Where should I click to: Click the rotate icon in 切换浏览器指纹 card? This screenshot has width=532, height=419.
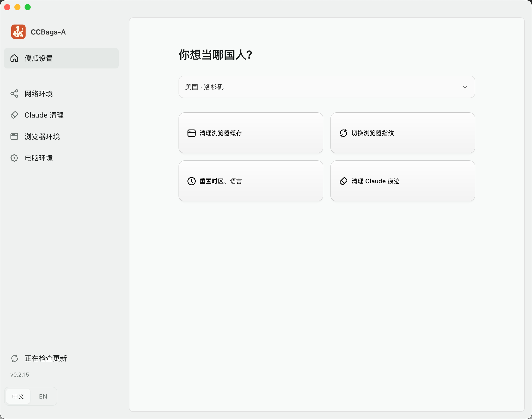343,133
